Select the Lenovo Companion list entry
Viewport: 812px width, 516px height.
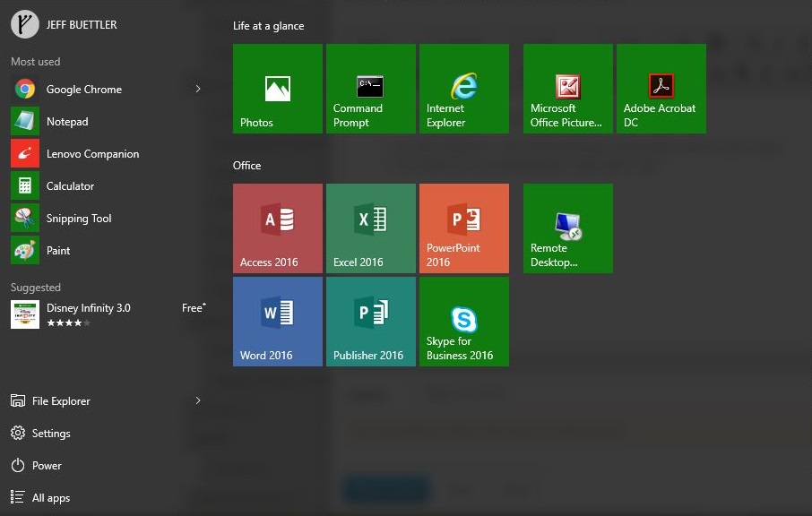[x=108, y=153]
